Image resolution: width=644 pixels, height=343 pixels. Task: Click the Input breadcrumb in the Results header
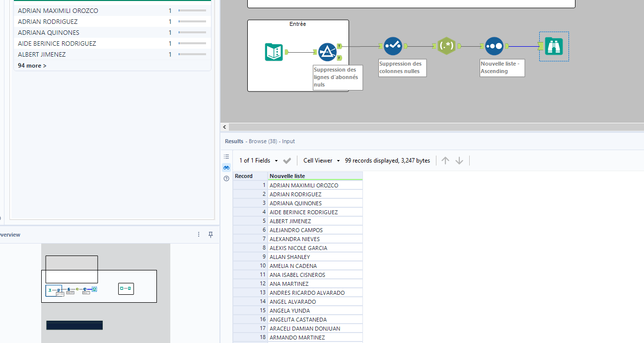pyautogui.click(x=288, y=141)
